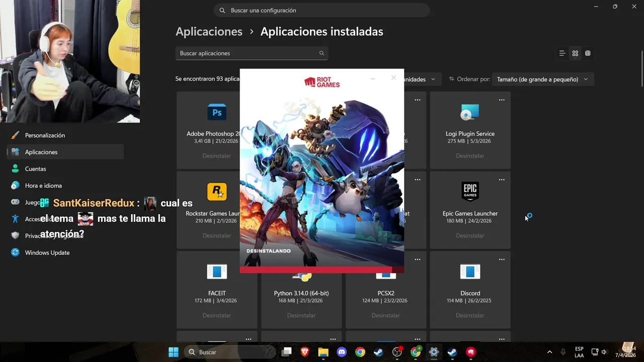Launch Brave browser from the taskbar
The image size is (644, 362).
click(x=305, y=352)
